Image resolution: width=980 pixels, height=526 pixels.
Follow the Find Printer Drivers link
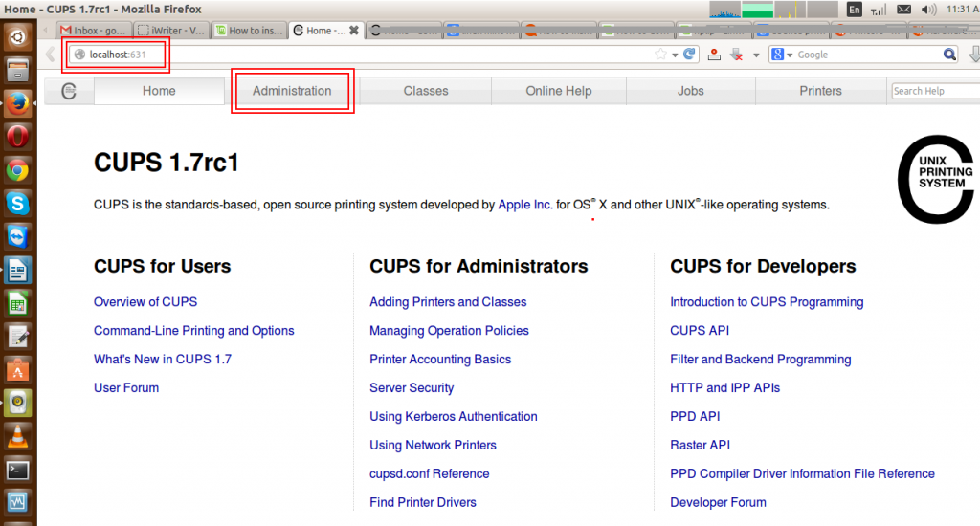(422, 502)
